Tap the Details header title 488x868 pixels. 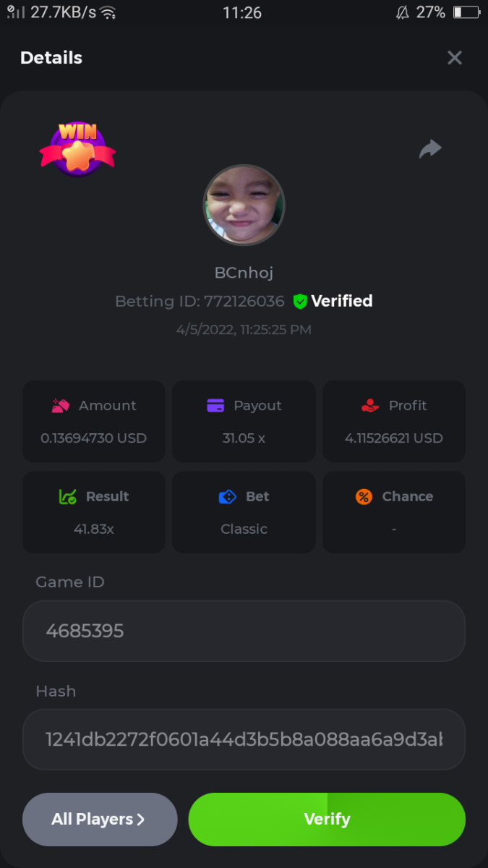point(51,58)
